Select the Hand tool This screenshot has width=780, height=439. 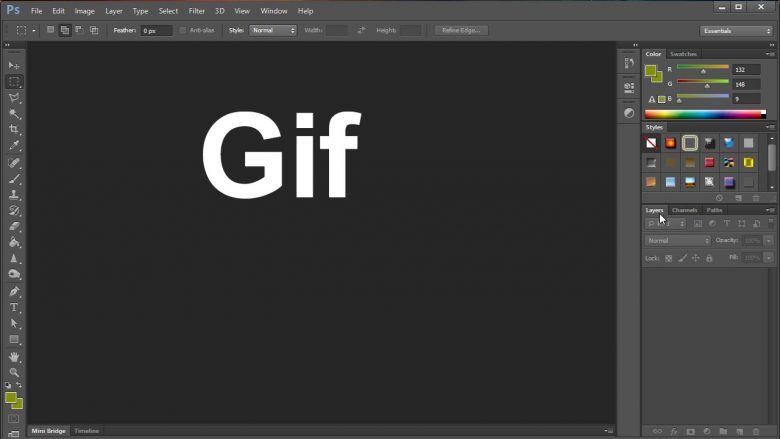click(14, 356)
